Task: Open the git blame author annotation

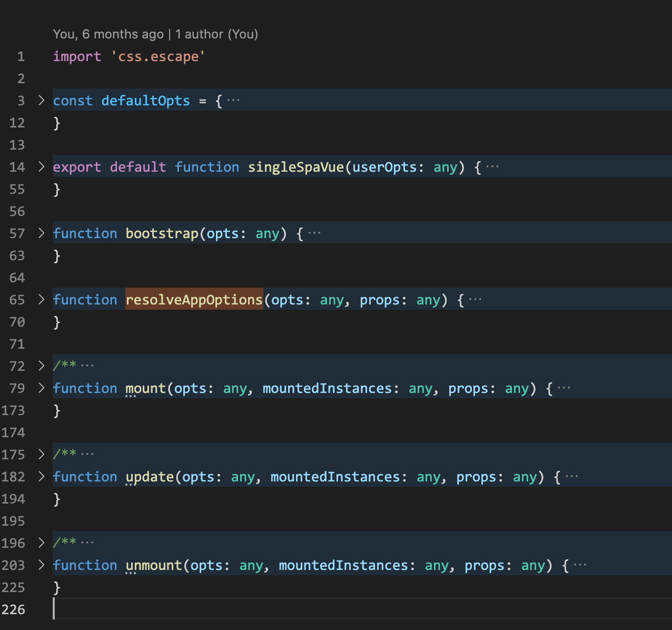Action: tap(155, 34)
